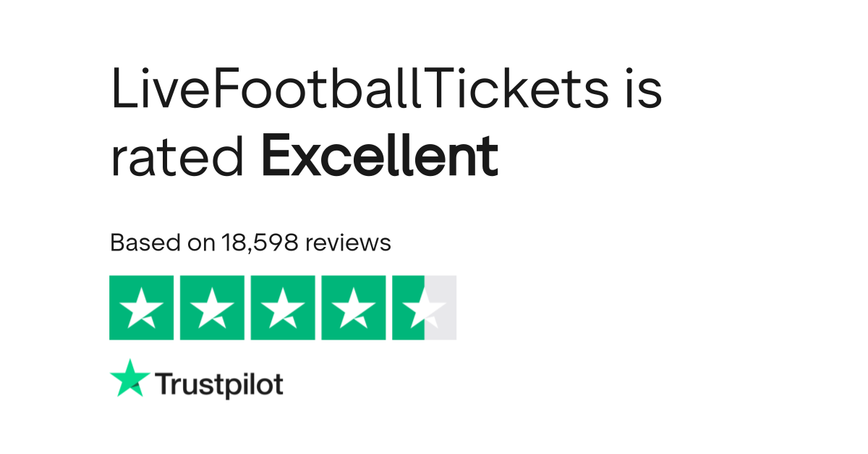The width and height of the screenshot is (868, 454).
Task: Click the grey unfilled part of fifth star
Action: point(441,308)
